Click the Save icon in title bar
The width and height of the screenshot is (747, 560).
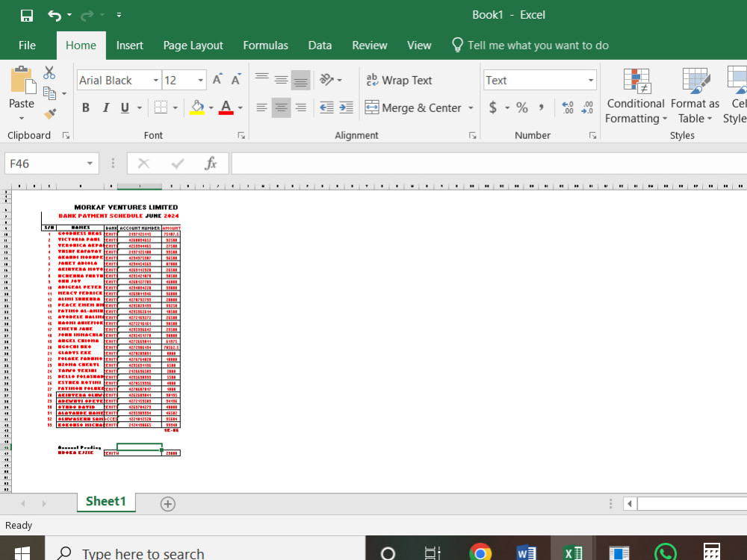click(x=27, y=16)
